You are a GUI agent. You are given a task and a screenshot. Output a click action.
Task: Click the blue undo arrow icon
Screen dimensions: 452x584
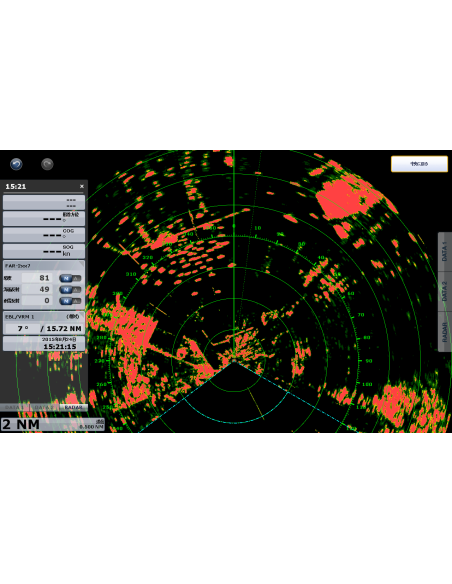tap(16, 164)
